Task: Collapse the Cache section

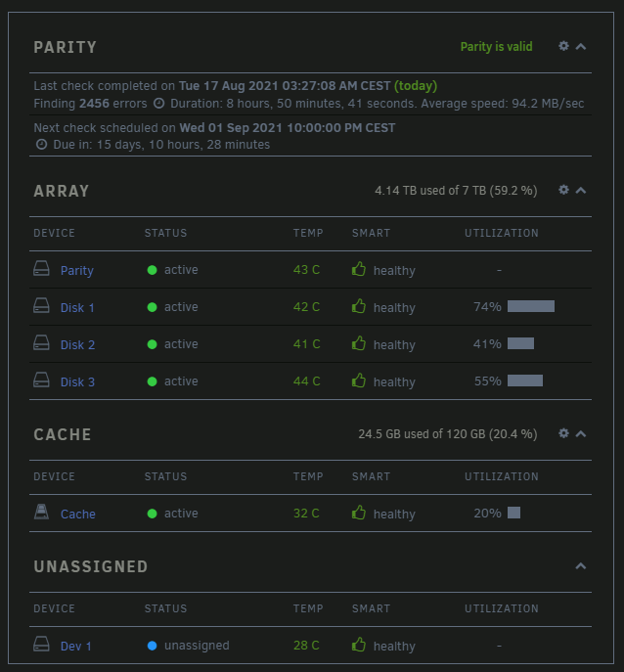Action: coord(581,433)
